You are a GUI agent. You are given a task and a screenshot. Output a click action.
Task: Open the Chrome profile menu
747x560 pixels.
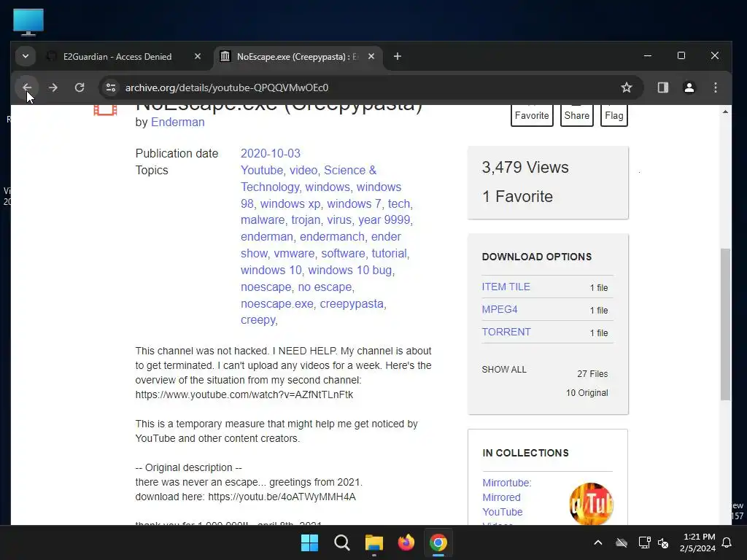(689, 87)
